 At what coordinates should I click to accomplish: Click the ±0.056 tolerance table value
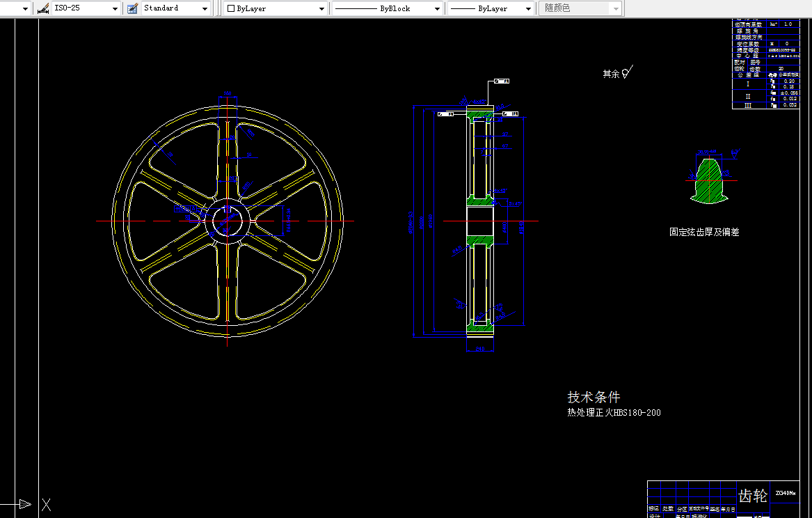[x=789, y=93]
